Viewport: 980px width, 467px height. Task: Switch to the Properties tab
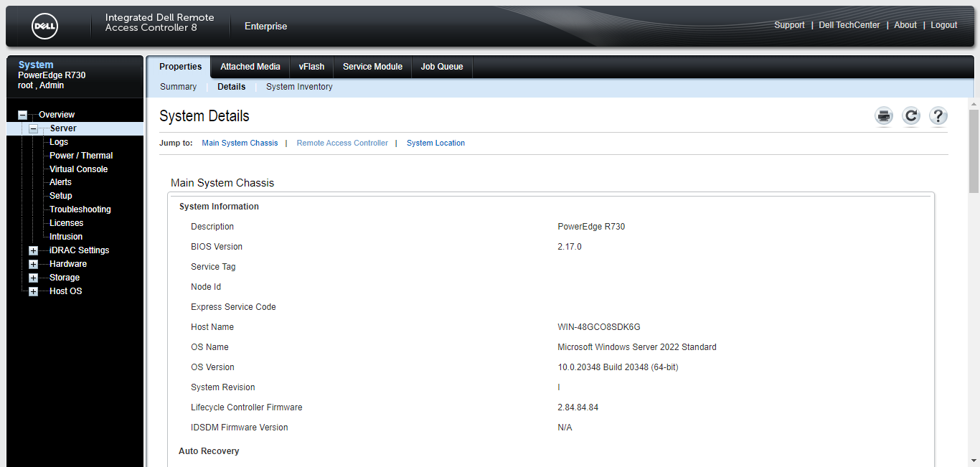tap(180, 67)
